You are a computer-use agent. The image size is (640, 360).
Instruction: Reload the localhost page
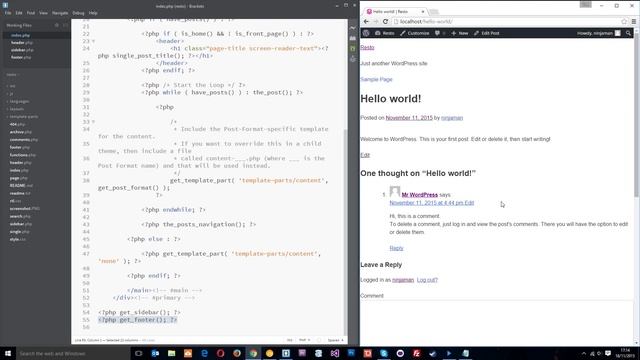click(x=385, y=22)
